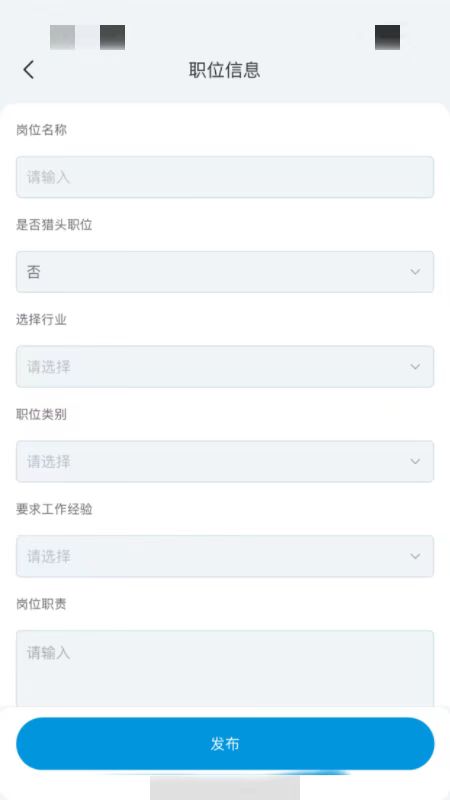This screenshot has height=800, width=450.
Task: Select the 是否猎头职位 label
Action: point(54,225)
